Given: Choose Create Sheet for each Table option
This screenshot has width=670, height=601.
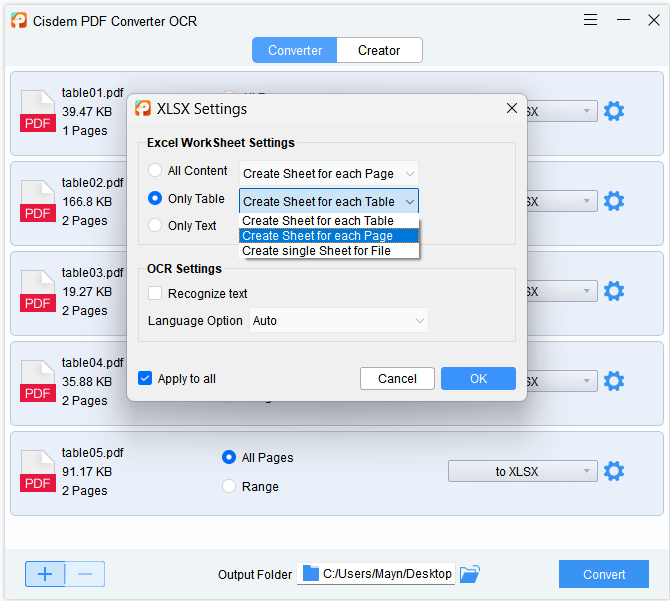Looking at the screenshot, I should [329, 221].
